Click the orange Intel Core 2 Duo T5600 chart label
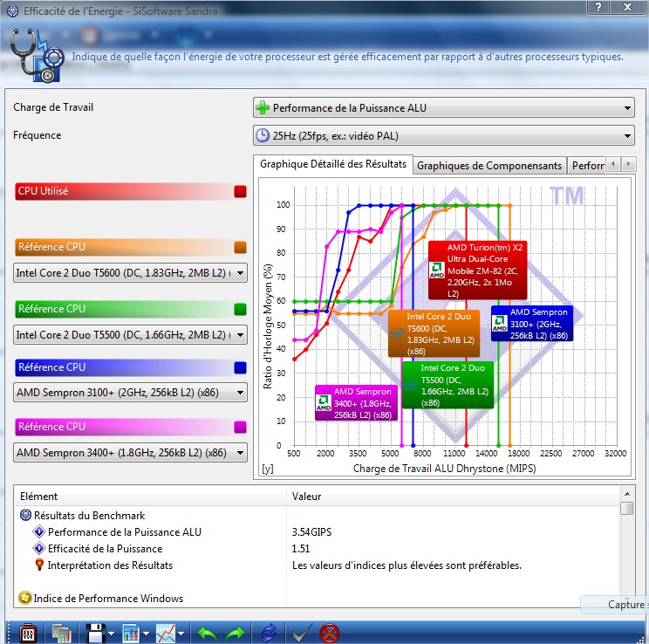Image resolution: width=649 pixels, height=644 pixels. coord(434,333)
